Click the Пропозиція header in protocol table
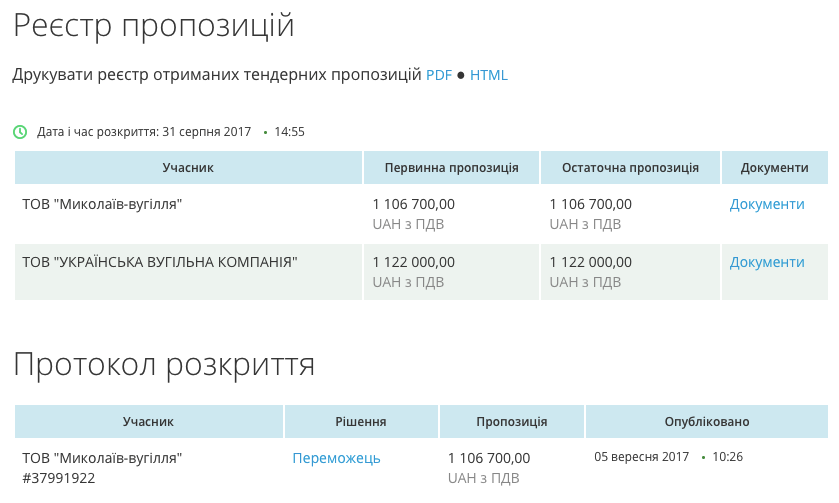839x503 pixels. coord(511,422)
